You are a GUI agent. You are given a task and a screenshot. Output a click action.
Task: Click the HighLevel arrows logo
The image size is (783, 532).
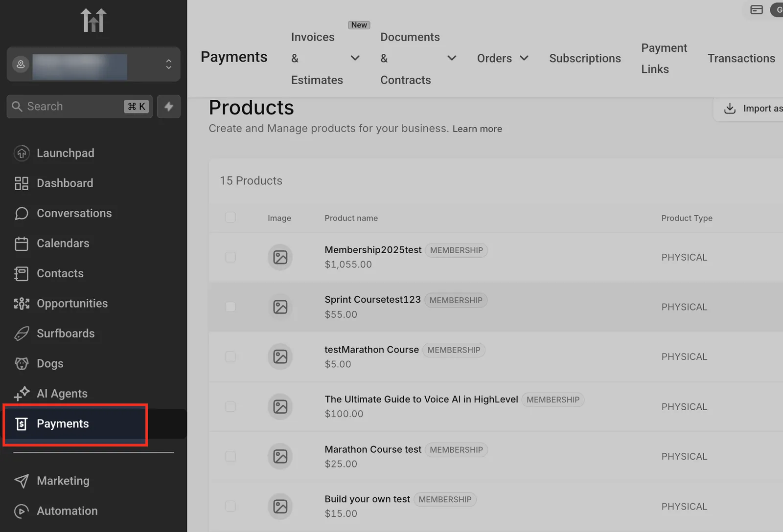coord(93,21)
